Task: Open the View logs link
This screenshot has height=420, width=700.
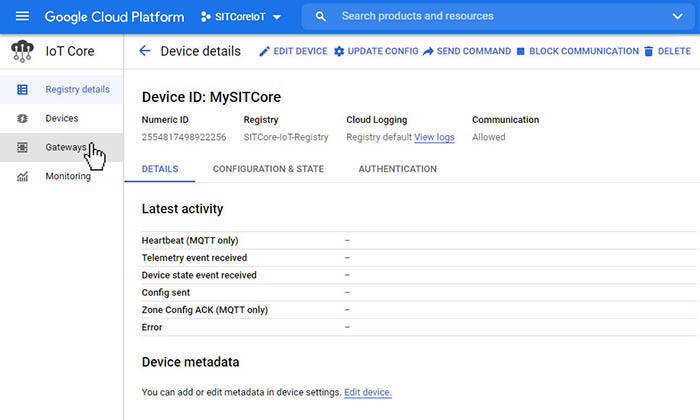Action: tap(434, 137)
